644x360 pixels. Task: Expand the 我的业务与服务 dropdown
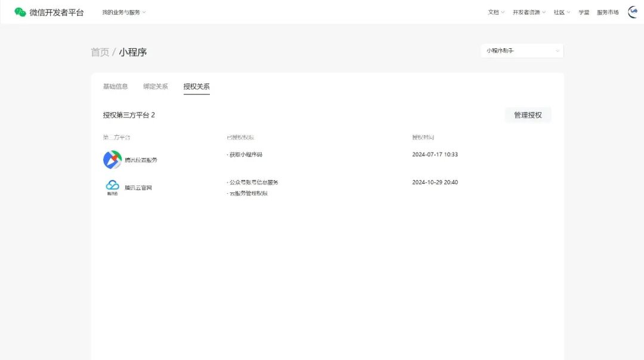(x=124, y=13)
